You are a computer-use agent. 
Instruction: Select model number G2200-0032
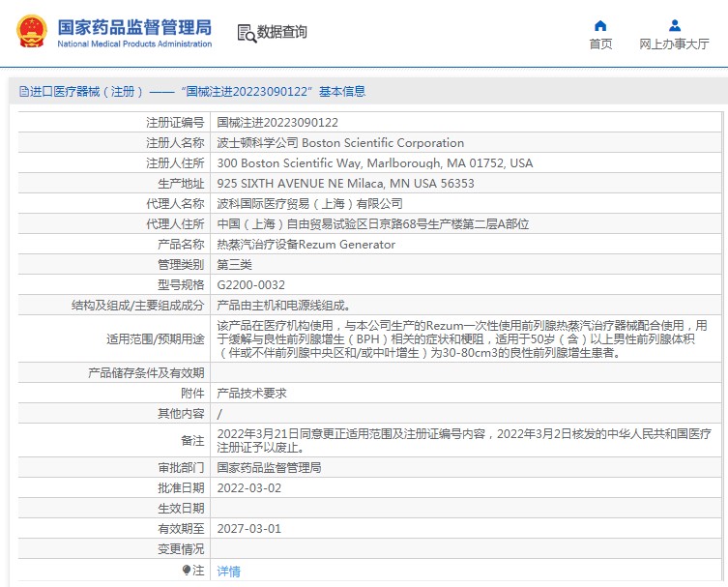251,284
